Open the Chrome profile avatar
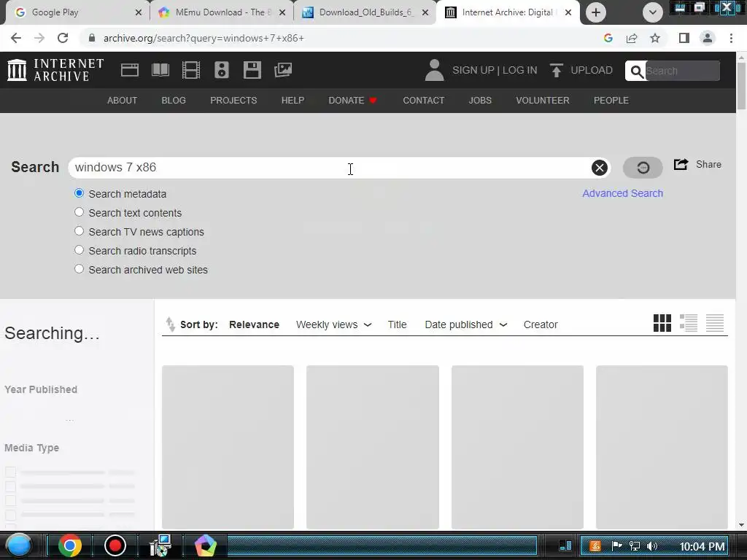The width and height of the screenshot is (747, 560). click(x=708, y=38)
